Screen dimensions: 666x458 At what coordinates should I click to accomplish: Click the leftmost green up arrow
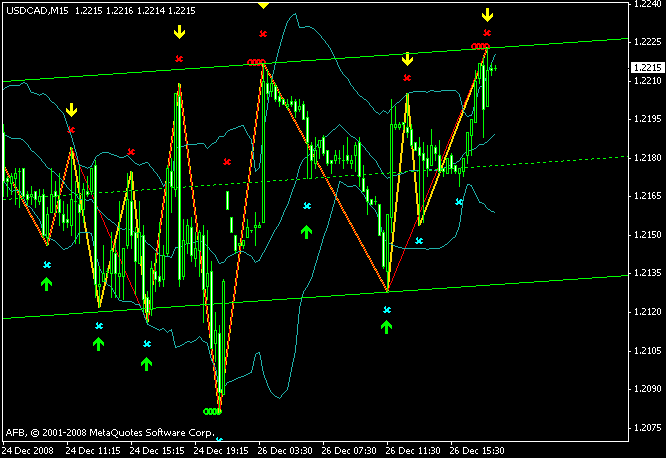point(46,284)
